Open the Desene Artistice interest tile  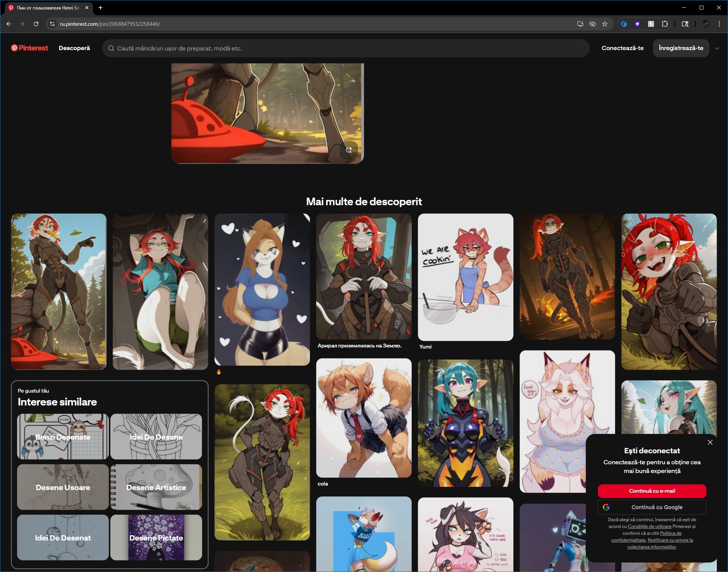[x=156, y=487]
